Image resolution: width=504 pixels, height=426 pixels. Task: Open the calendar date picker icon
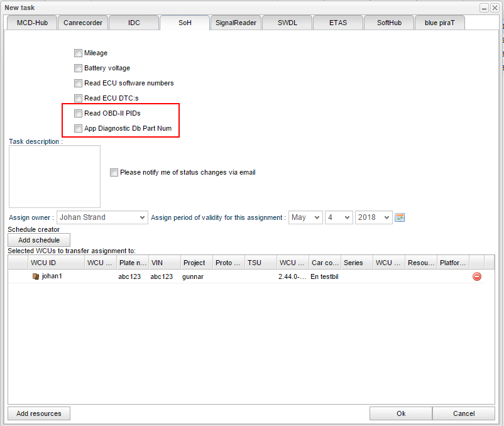400,217
